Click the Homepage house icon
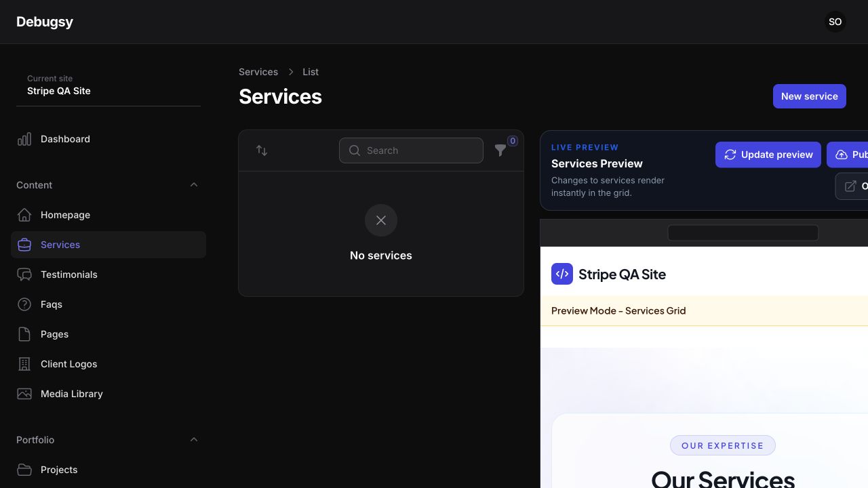The height and width of the screenshot is (488, 868). click(24, 215)
